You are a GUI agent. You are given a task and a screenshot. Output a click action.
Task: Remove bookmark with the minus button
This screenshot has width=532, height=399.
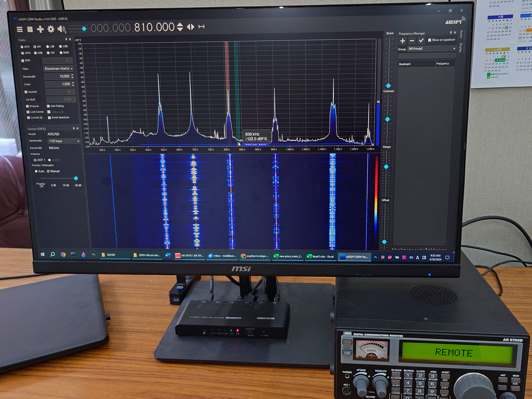point(412,41)
